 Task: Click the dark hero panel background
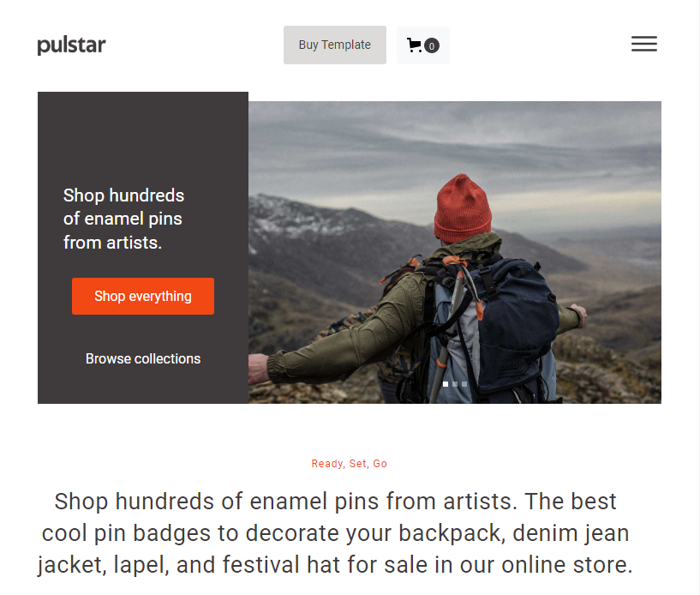143,134
